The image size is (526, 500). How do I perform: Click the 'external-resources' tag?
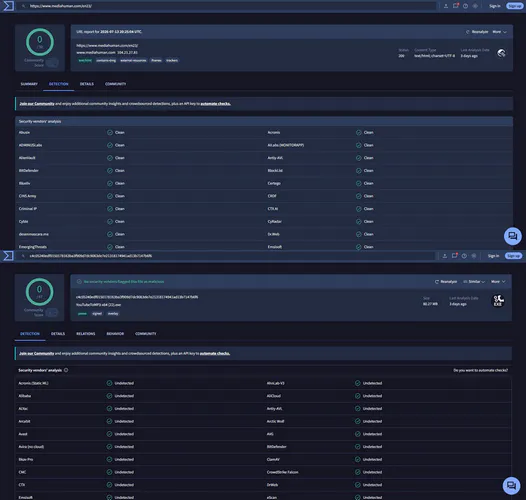click(x=133, y=60)
